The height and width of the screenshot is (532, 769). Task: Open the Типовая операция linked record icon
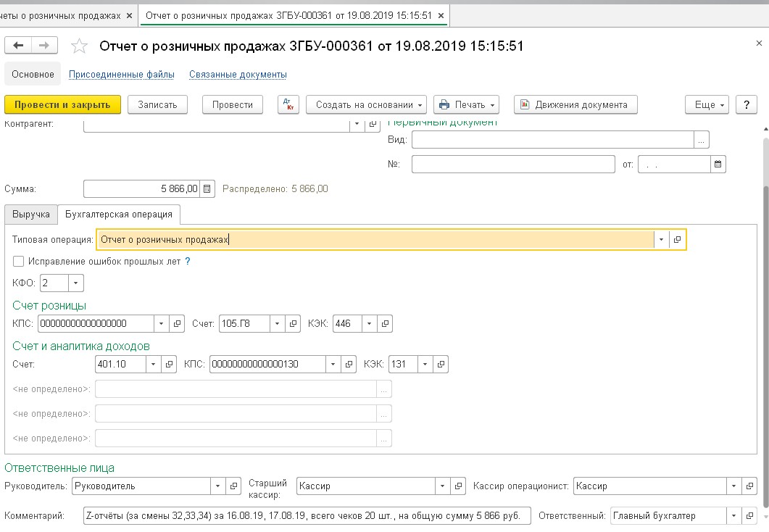click(x=677, y=240)
